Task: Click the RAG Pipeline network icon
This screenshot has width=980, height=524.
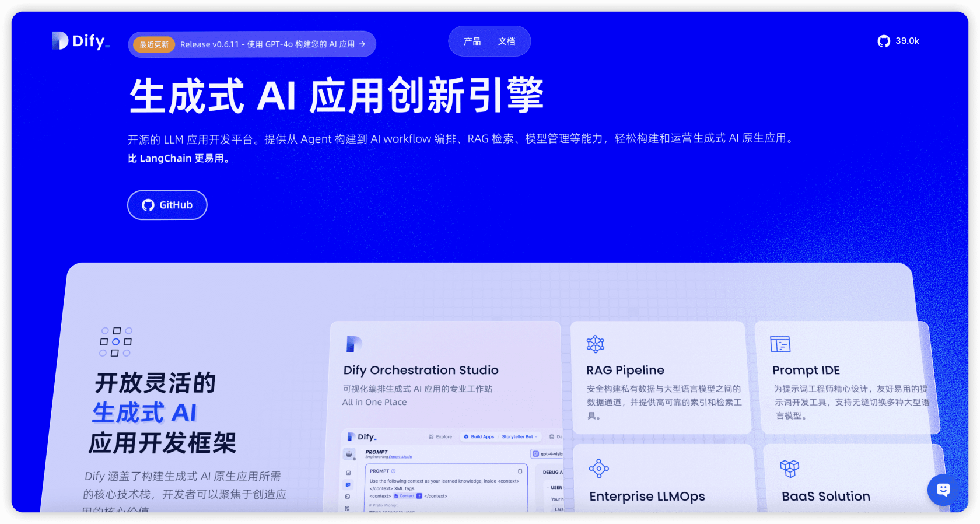Action: pos(596,344)
